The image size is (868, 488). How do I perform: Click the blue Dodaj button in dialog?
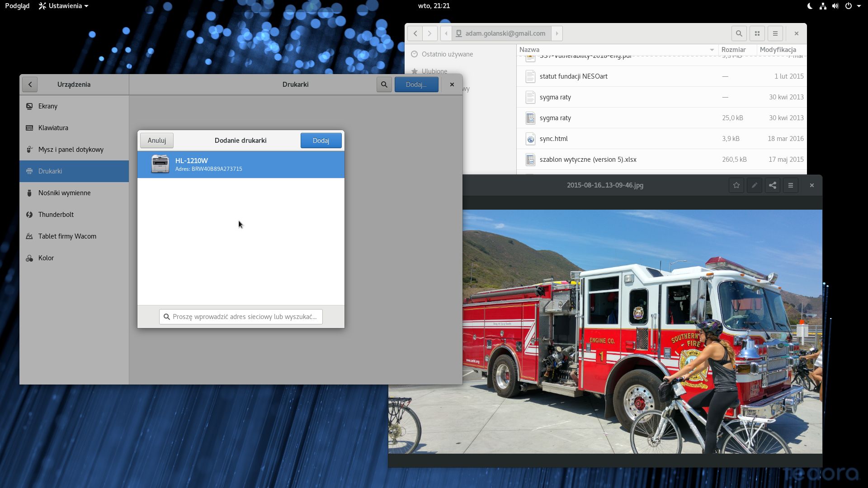pyautogui.click(x=321, y=141)
